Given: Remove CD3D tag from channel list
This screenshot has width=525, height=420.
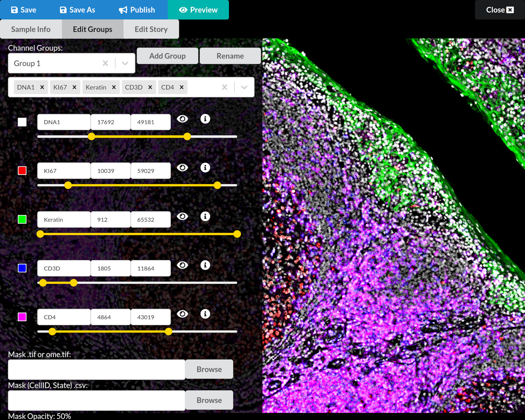Looking at the screenshot, I should pos(150,87).
